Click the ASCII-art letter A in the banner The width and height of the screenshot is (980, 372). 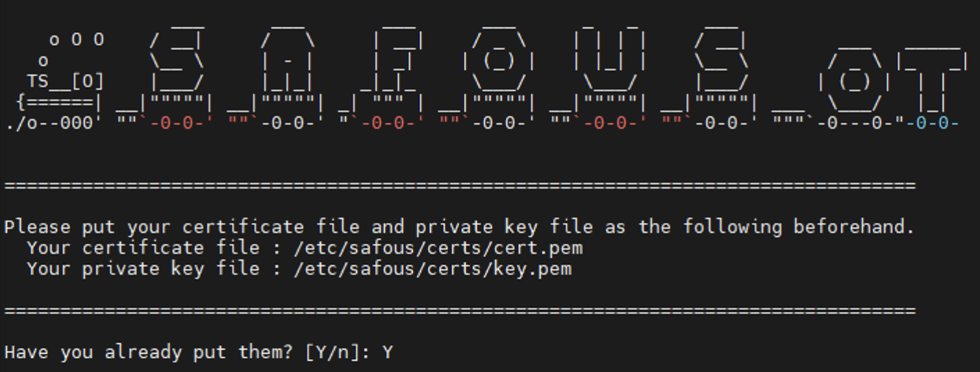287,61
